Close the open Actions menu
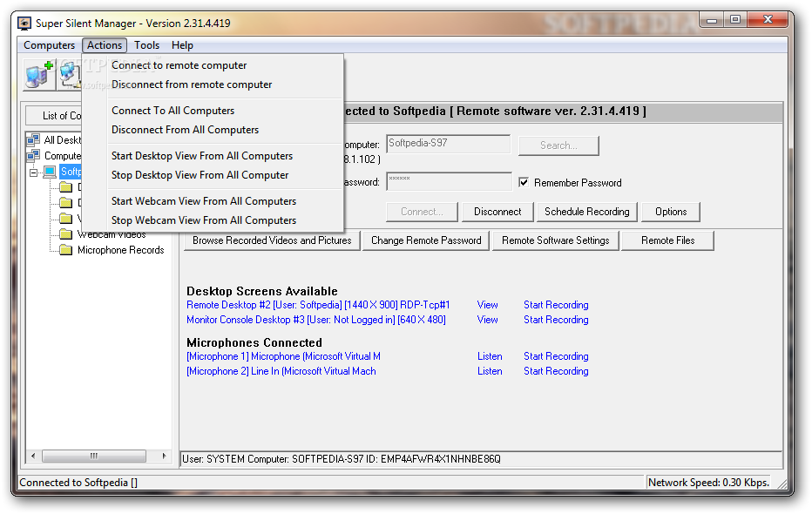Viewport: 812px width, 514px height. [x=105, y=45]
